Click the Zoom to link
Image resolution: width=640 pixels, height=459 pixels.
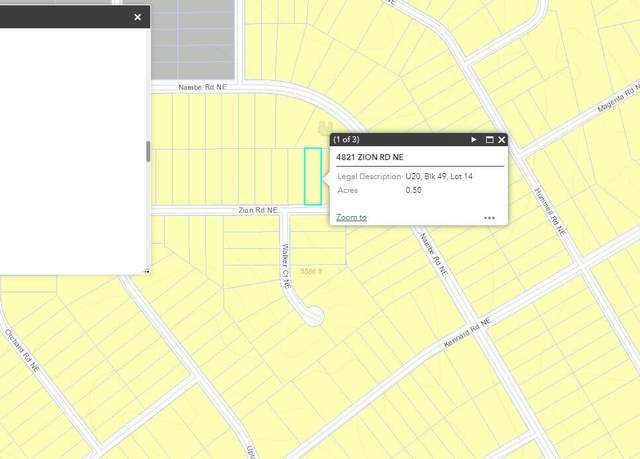351,217
